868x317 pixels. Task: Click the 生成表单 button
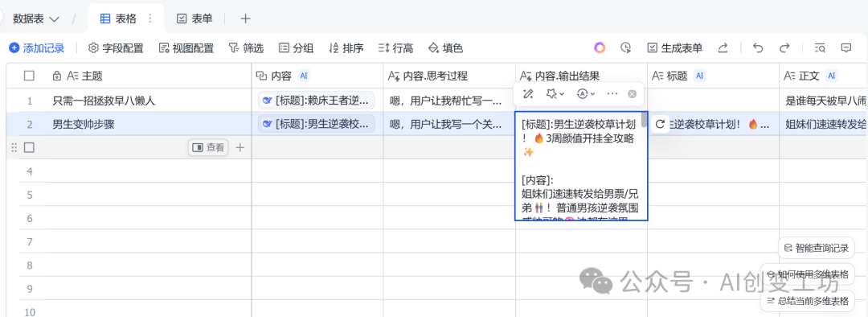pos(675,48)
